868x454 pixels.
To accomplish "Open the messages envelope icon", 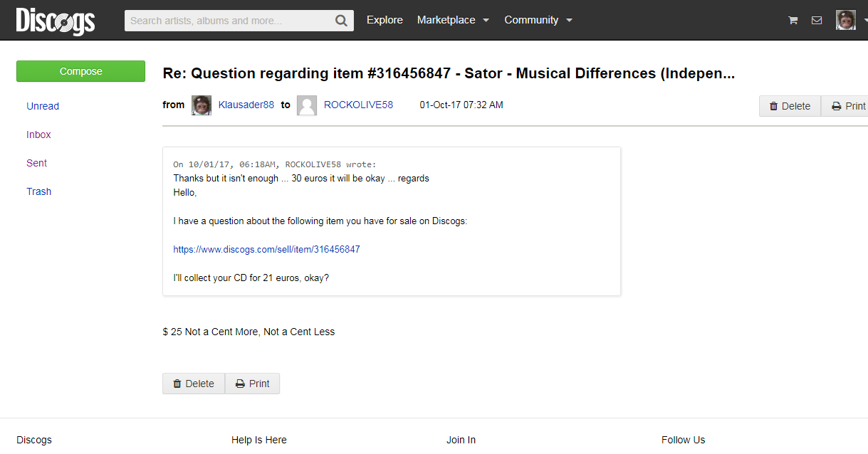I will pos(817,21).
